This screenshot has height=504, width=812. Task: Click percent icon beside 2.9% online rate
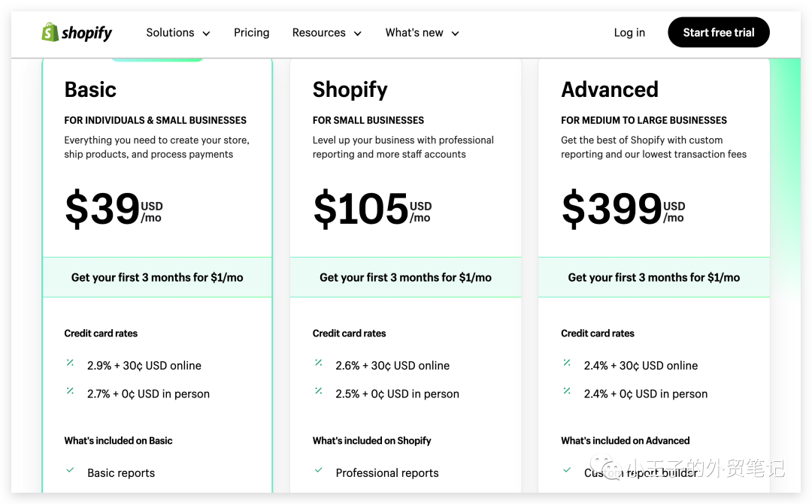pos(70,363)
